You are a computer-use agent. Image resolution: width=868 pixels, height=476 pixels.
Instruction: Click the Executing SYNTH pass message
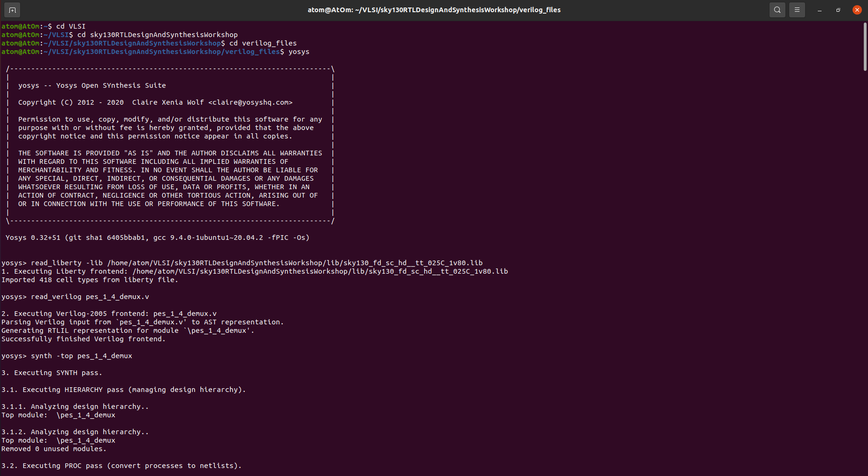pyautogui.click(x=52, y=372)
